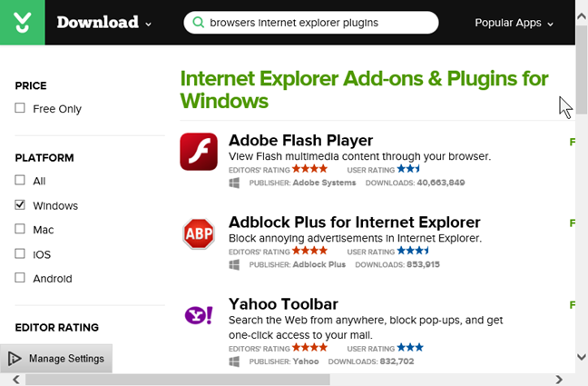Open Adblock Plus for Internet Explorer link
Viewport: 588px width, 386px height.
point(354,222)
